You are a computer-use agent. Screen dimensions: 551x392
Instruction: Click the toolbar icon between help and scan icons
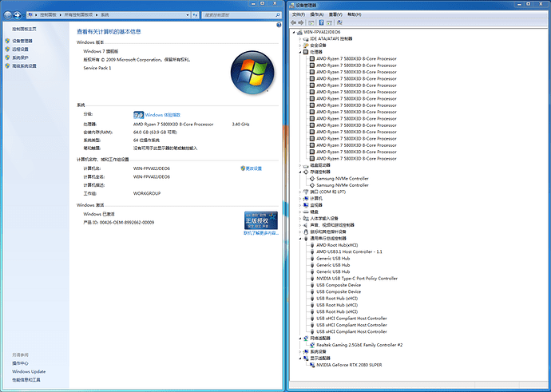(329, 22)
